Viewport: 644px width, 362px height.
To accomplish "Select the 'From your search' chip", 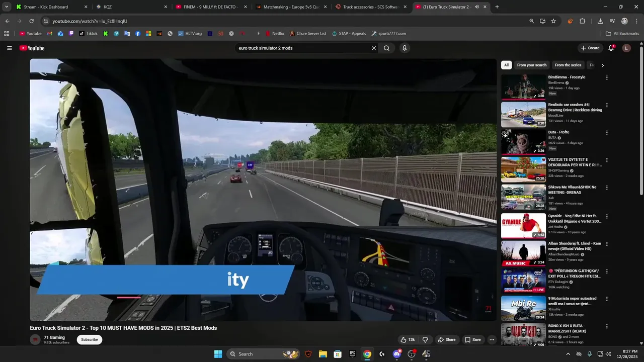I will pyautogui.click(x=531, y=65).
